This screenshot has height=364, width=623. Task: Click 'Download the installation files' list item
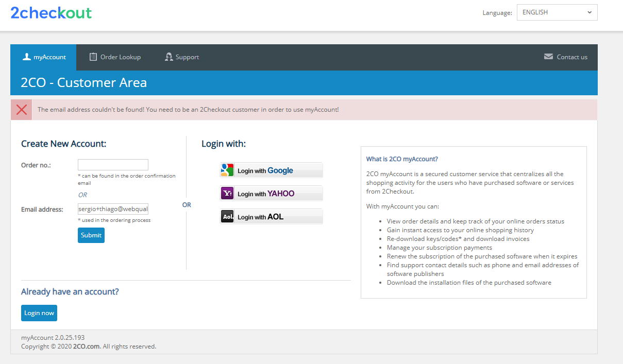(469, 283)
